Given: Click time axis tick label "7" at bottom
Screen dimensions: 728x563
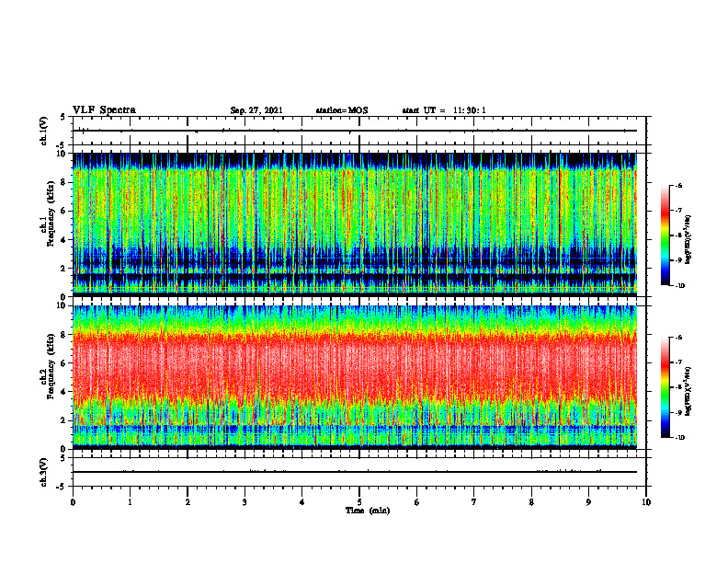Looking at the screenshot, I should tap(474, 502).
